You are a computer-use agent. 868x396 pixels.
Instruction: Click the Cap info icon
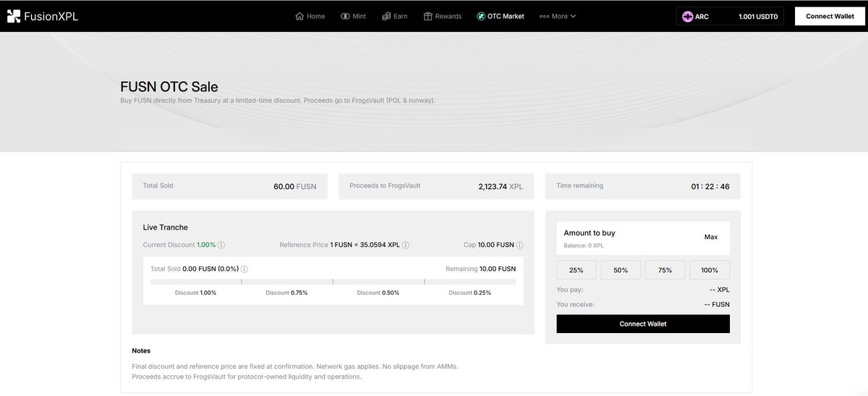click(520, 245)
